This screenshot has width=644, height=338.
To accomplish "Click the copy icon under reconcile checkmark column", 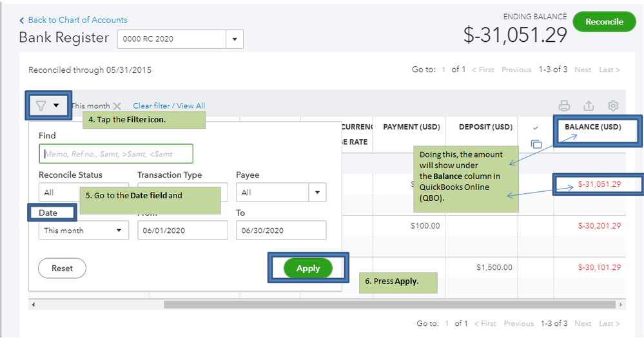I will (536, 144).
